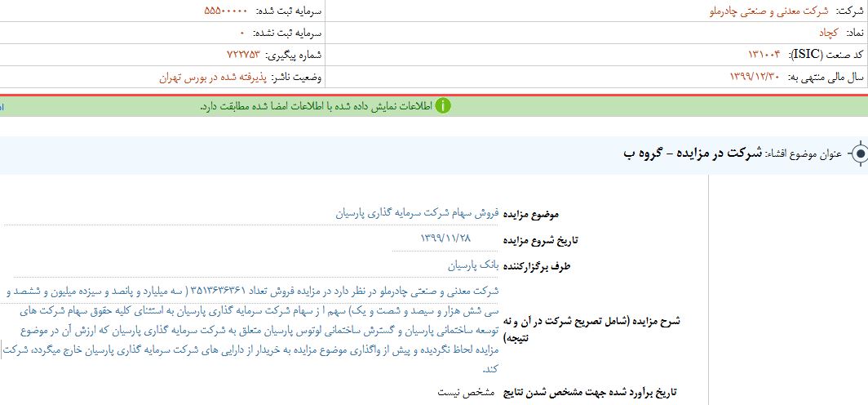The width and height of the screenshot is (868, 405).
Task: Click label طرف برگزارکننده
Action: (x=537, y=266)
